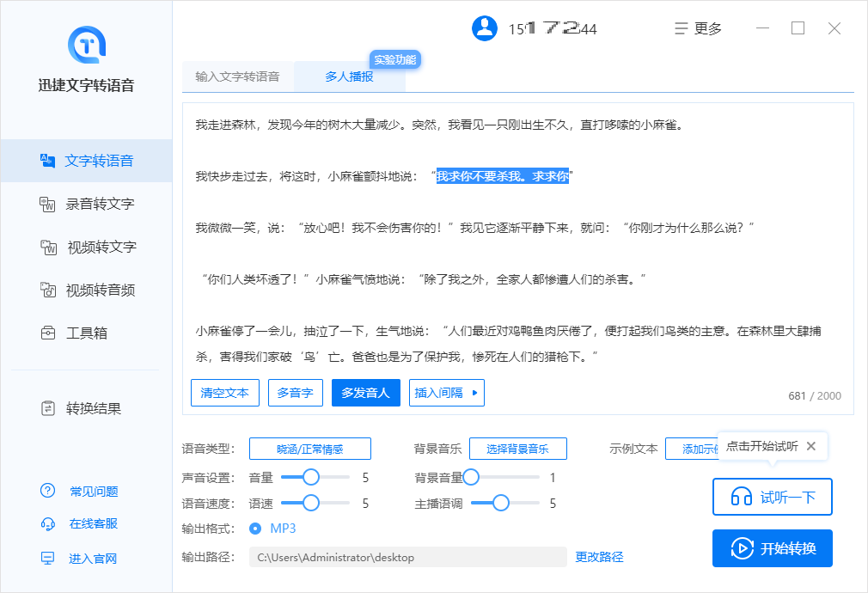
Task: Open the 晓涵/正常情感 voice selector
Action: (309, 448)
